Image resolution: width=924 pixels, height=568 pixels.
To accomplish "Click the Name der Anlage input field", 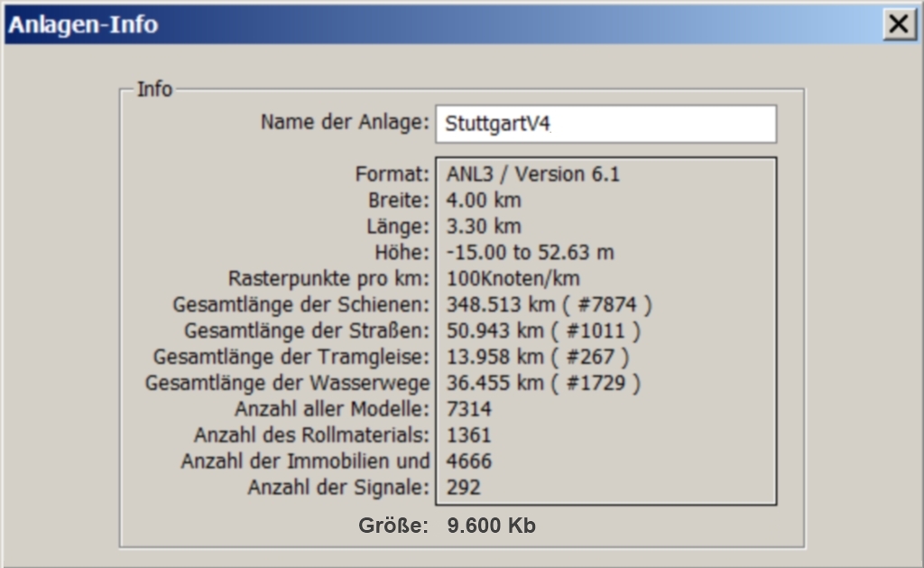I will (605, 124).
